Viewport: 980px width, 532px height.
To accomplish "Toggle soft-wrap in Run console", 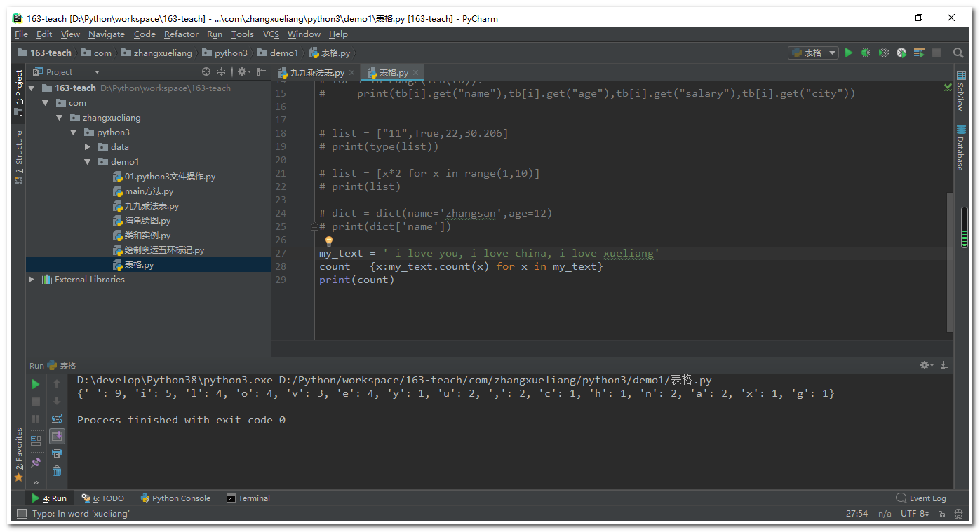I will point(57,419).
